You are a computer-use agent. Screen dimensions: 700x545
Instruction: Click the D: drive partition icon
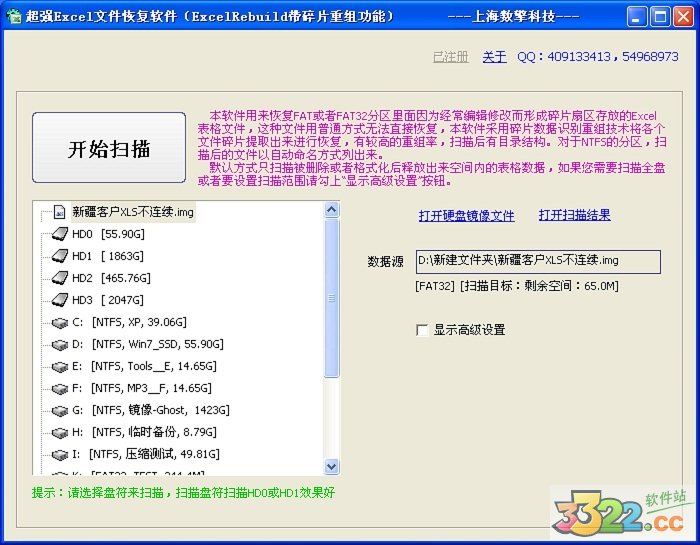coord(60,345)
